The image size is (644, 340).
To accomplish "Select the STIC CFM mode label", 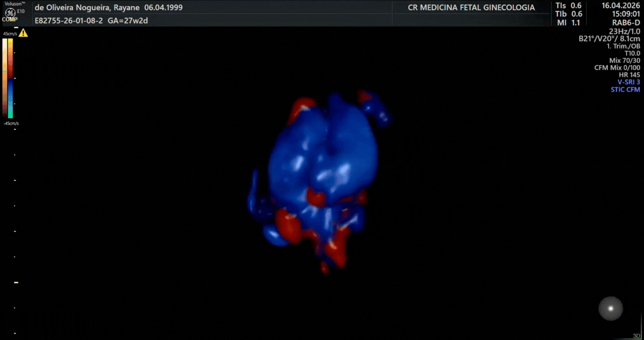I will (625, 90).
